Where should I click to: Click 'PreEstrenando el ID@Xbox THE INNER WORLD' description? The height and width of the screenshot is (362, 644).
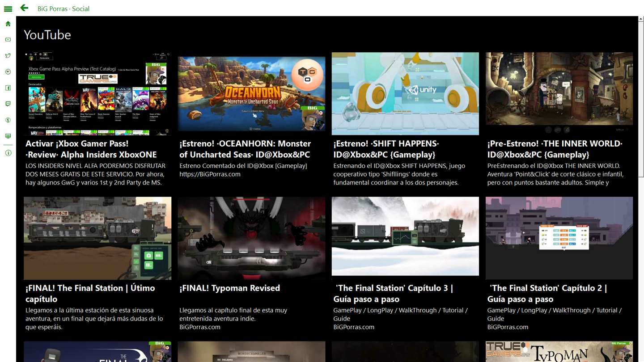click(555, 174)
